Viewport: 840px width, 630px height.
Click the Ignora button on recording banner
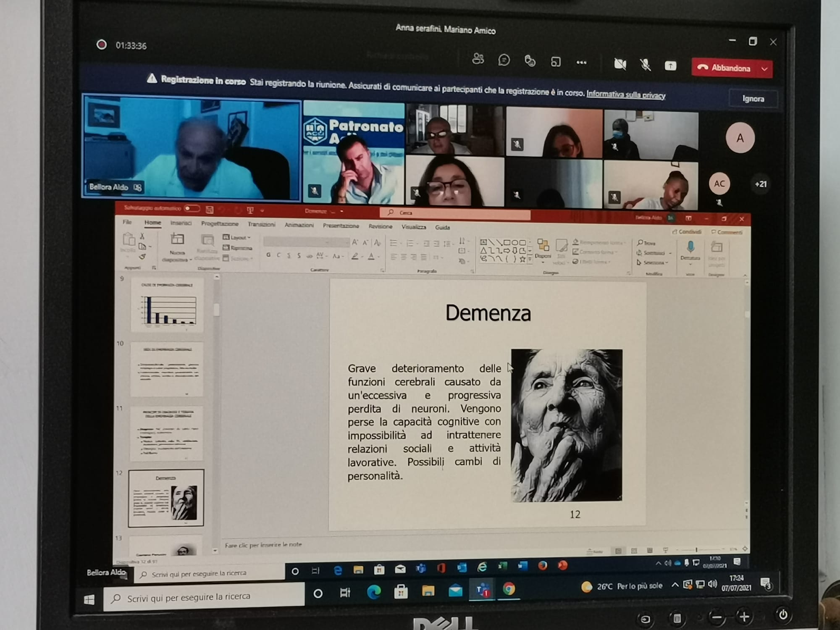753,99
